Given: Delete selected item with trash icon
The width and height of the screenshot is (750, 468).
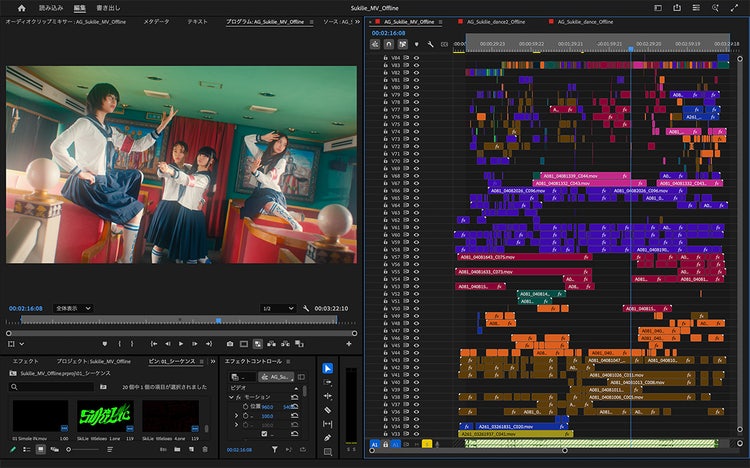Looking at the screenshot, I should tap(205, 450).
